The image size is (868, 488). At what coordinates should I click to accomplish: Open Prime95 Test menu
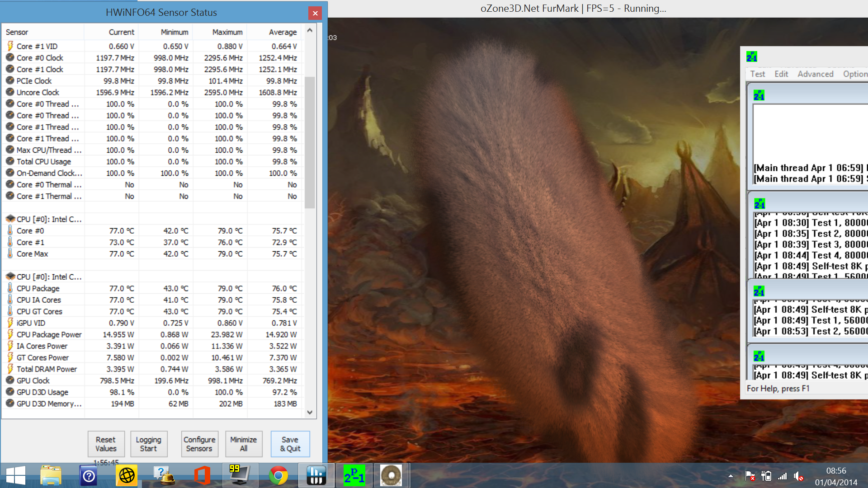[x=757, y=74]
